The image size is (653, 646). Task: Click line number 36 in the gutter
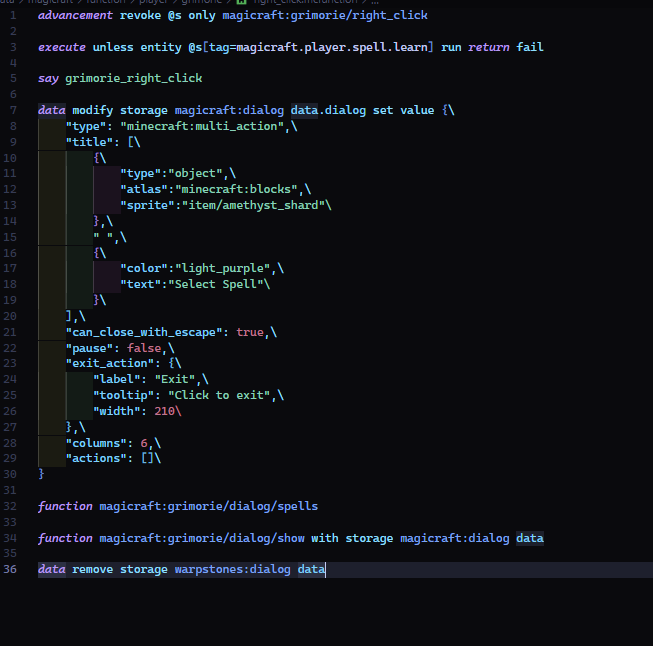pos(10,569)
